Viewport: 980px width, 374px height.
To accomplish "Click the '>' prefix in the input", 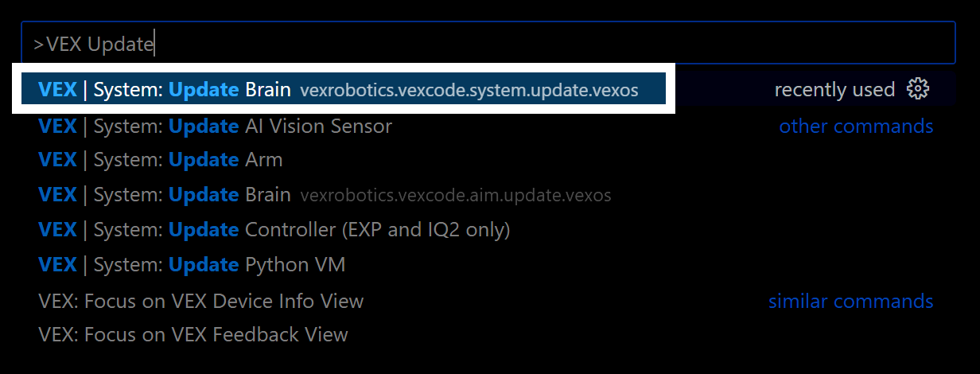I will point(38,45).
